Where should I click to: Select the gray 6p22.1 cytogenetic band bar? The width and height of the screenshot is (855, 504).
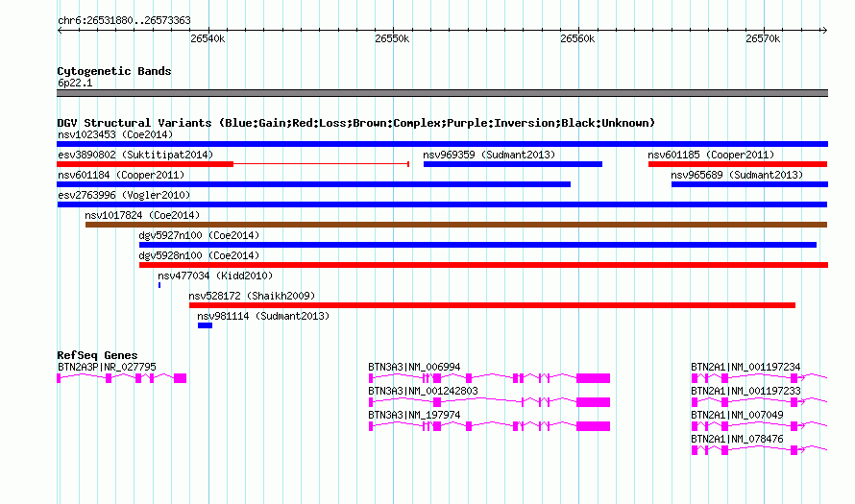pos(442,93)
